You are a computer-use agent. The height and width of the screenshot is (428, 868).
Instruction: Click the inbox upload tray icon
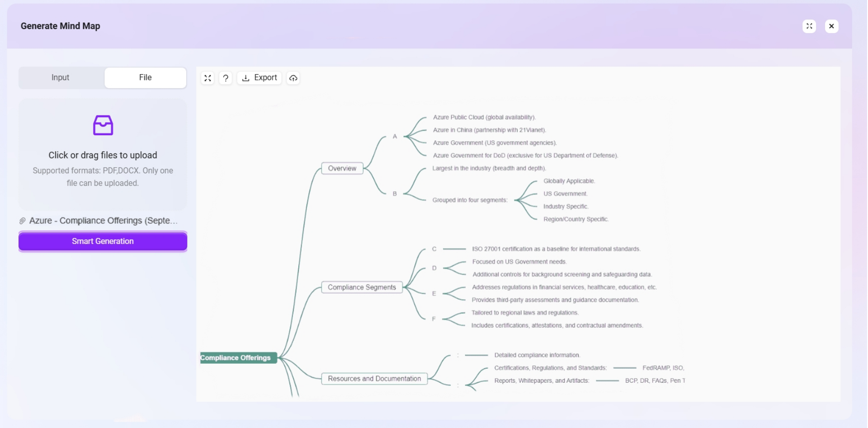pyautogui.click(x=103, y=125)
